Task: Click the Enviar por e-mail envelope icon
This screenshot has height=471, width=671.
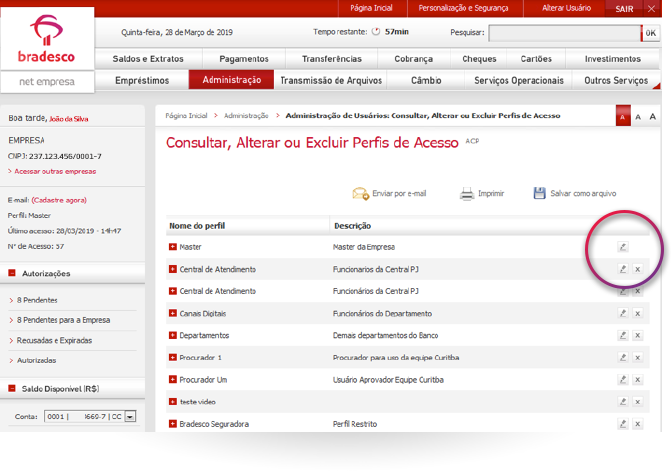Action: [x=360, y=193]
